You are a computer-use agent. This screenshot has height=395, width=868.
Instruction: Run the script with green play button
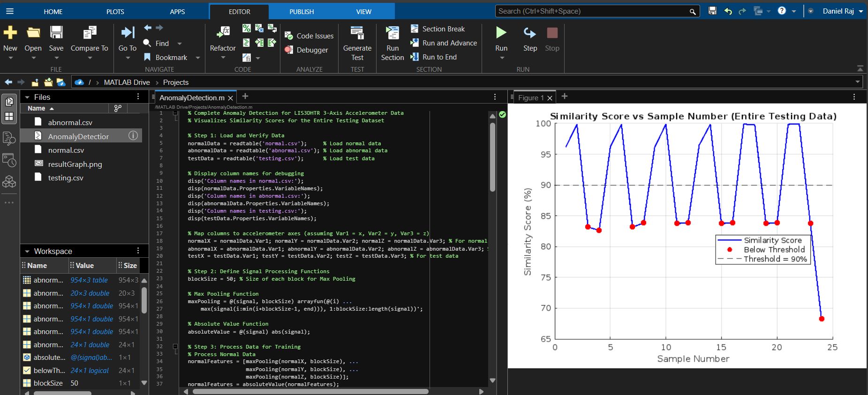coord(501,32)
